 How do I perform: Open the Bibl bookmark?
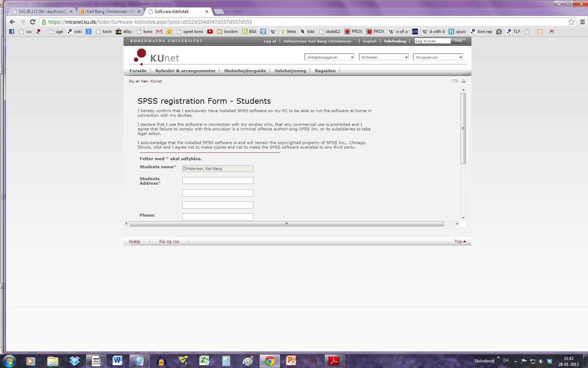(x=249, y=32)
